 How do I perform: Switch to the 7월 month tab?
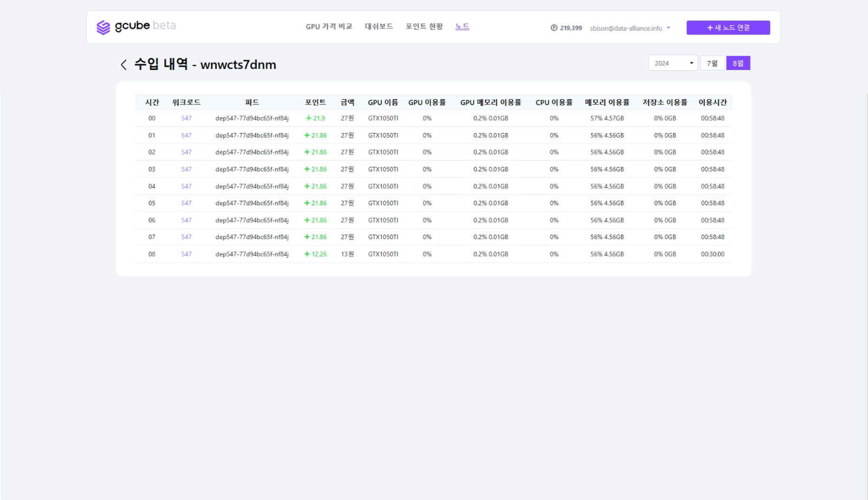(x=712, y=63)
